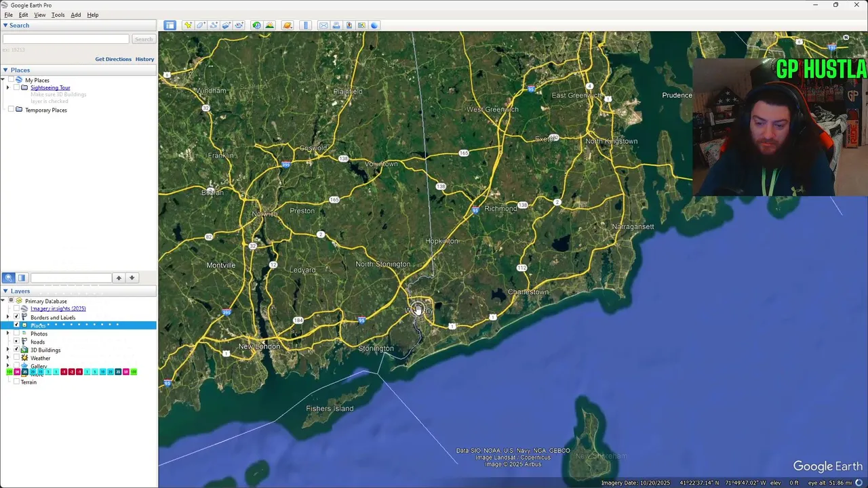Open the Imagery insights (2025) link
Screen dimensions: 868x488
pyautogui.click(x=58, y=308)
